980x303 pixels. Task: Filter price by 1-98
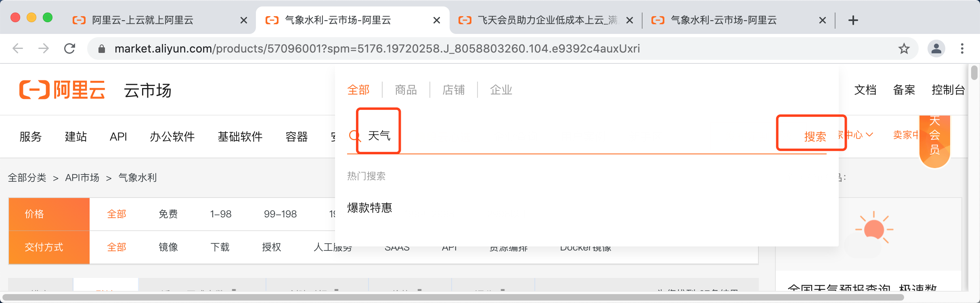(221, 214)
